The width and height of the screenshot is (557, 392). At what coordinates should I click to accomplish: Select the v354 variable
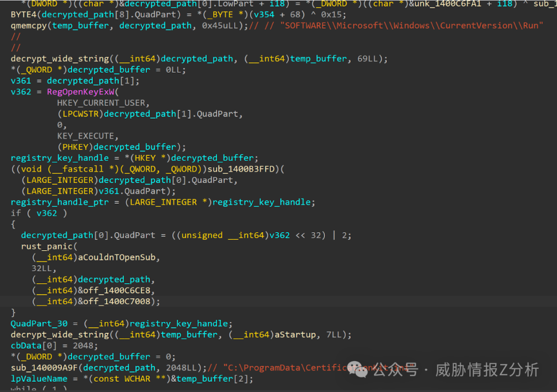[x=264, y=14]
